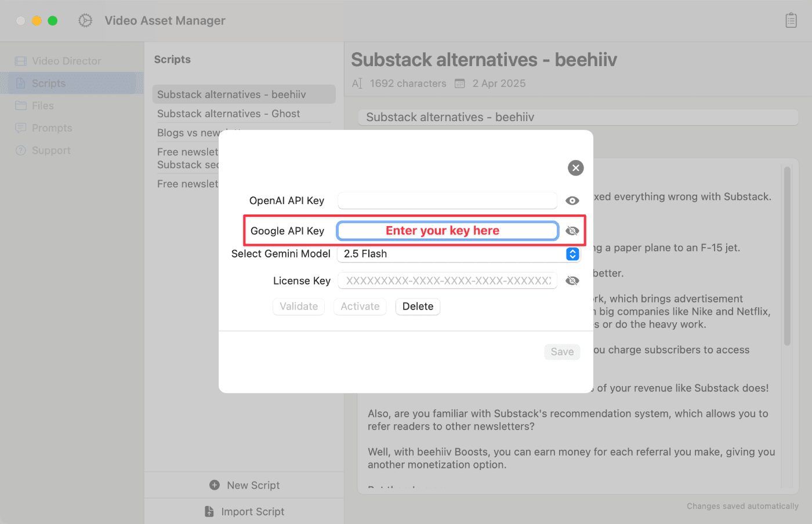Screen dimensions: 812x524
Task: Toggle visibility of the License Key field
Action: click(572, 280)
